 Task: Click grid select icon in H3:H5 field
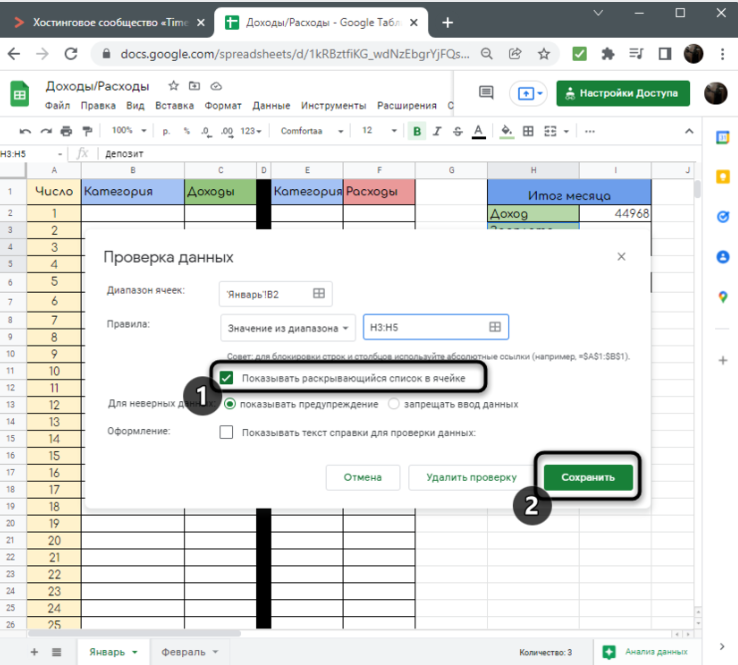coord(495,327)
